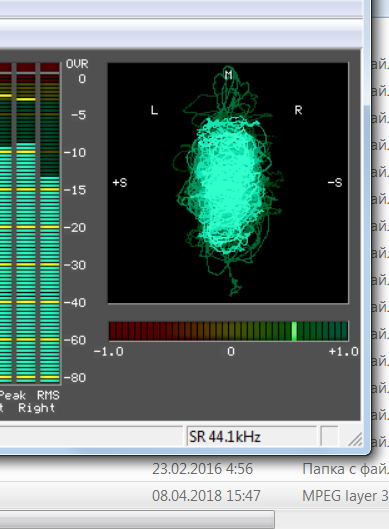Select the MPEG layer 3 file row
Screen dimensions: 389x529
(x=194, y=496)
